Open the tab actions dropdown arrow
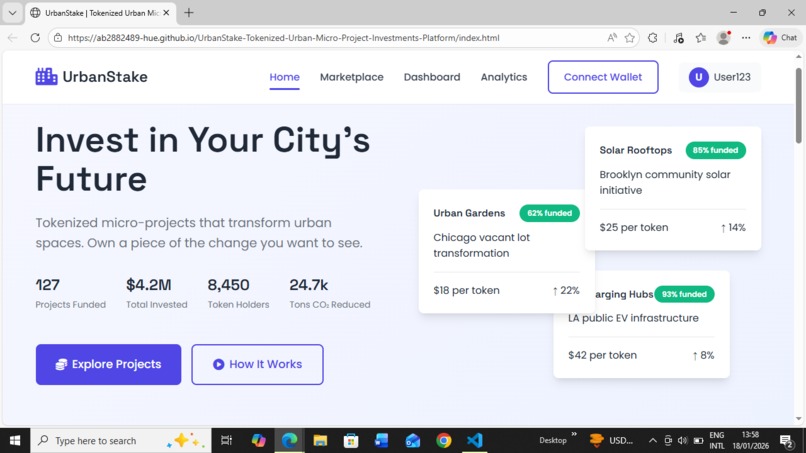Viewport: 806px width, 453px height. click(12, 13)
